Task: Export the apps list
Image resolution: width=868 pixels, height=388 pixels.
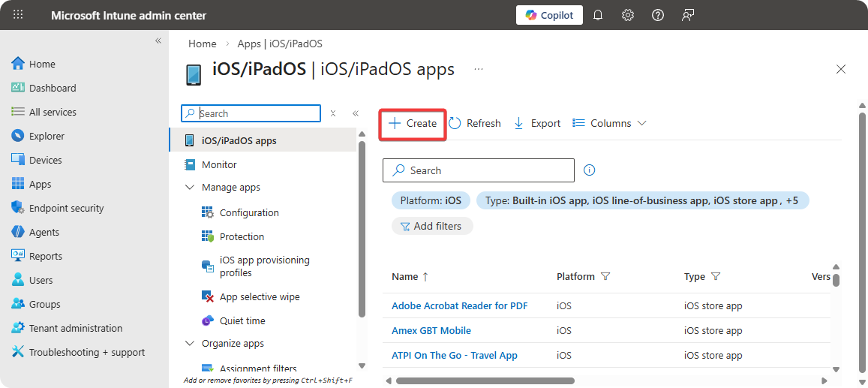Action: (x=537, y=123)
